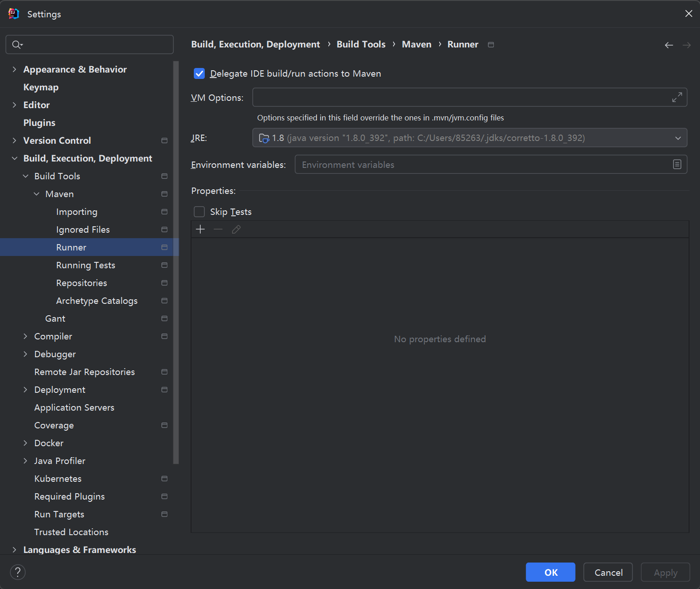The height and width of the screenshot is (589, 700).
Task: Click the project icon beside Importing
Action: 164,212
